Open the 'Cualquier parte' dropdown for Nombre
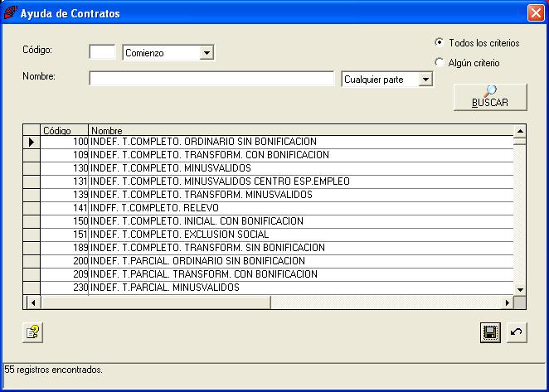 (425, 80)
